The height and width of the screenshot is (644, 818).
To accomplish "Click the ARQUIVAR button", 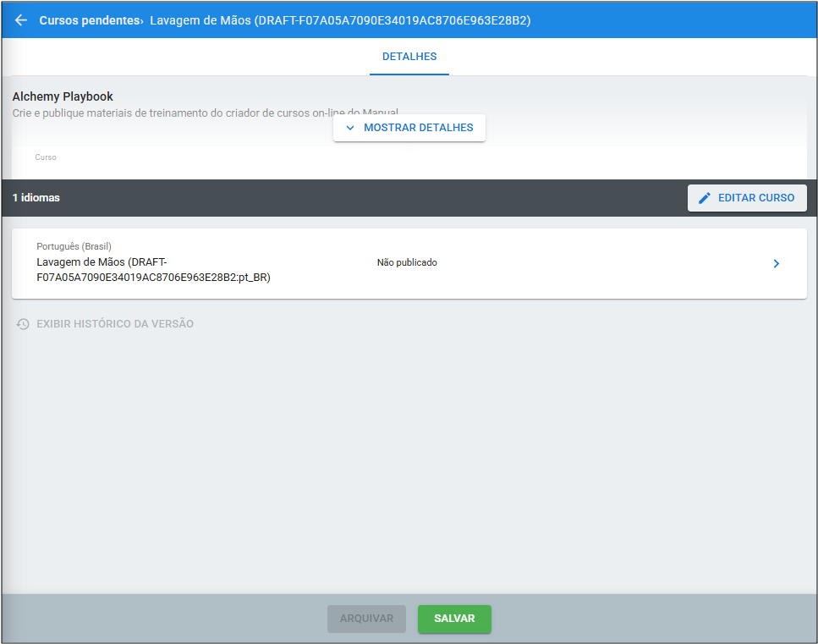I will [366, 619].
